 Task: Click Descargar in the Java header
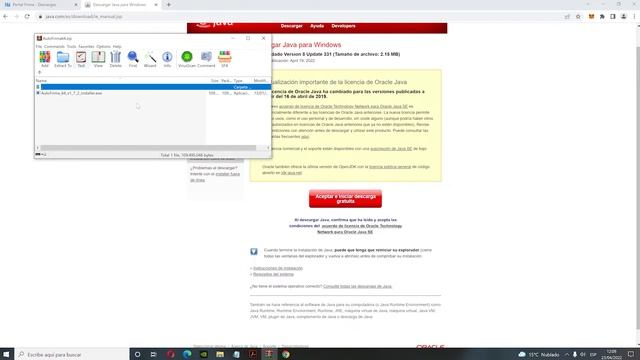point(291,26)
